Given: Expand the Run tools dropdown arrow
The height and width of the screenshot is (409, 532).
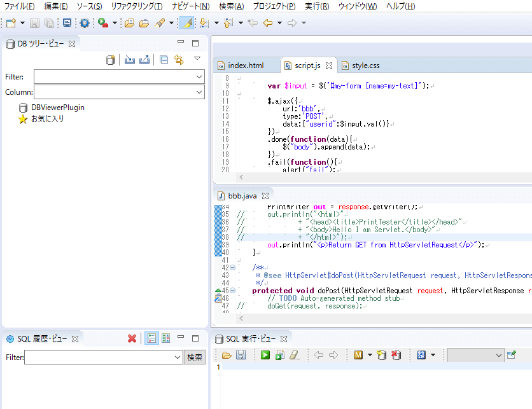Looking at the screenshot, I should click(x=115, y=23).
